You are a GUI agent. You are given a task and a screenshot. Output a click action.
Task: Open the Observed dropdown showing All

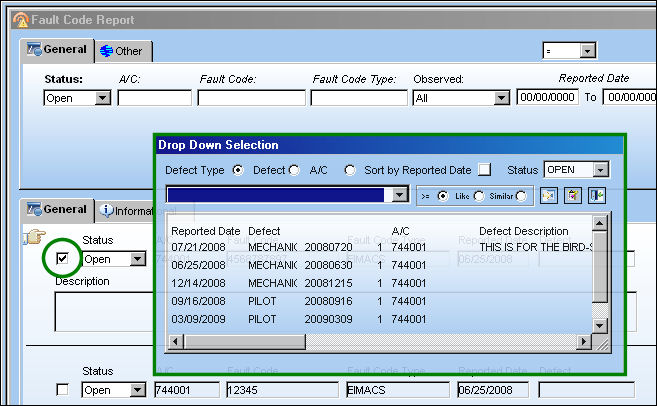pyautogui.click(x=501, y=98)
